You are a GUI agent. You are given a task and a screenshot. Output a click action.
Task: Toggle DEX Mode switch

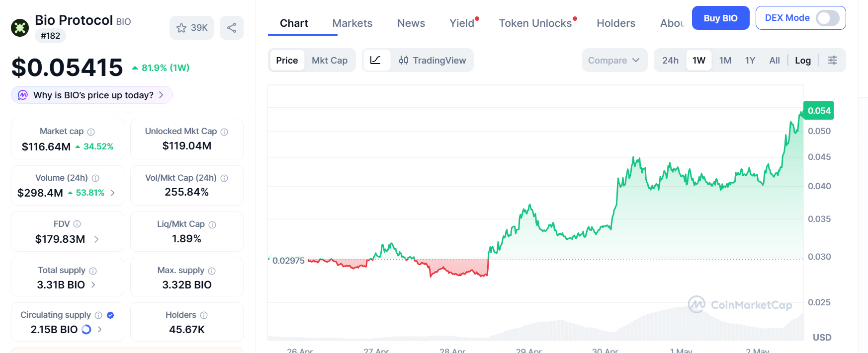[x=828, y=18]
